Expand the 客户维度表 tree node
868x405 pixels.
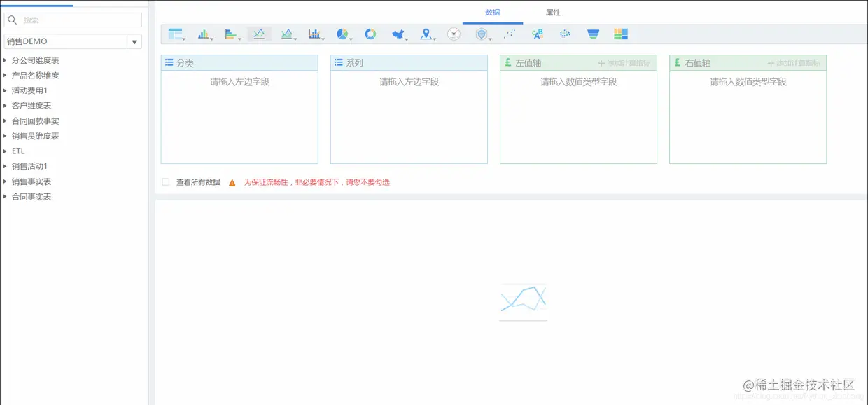[x=5, y=105]
